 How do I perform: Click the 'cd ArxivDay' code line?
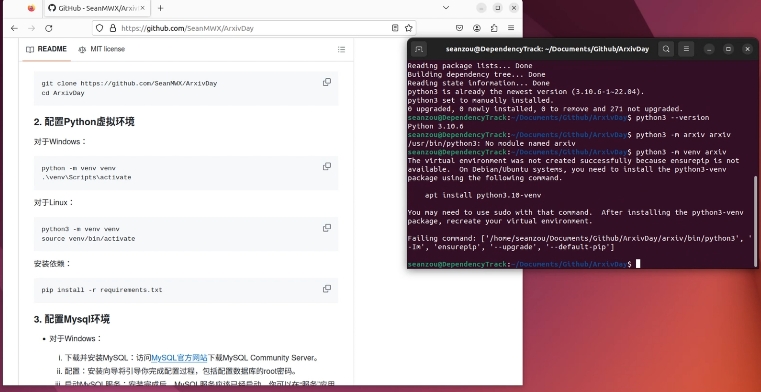click(63, 93)
